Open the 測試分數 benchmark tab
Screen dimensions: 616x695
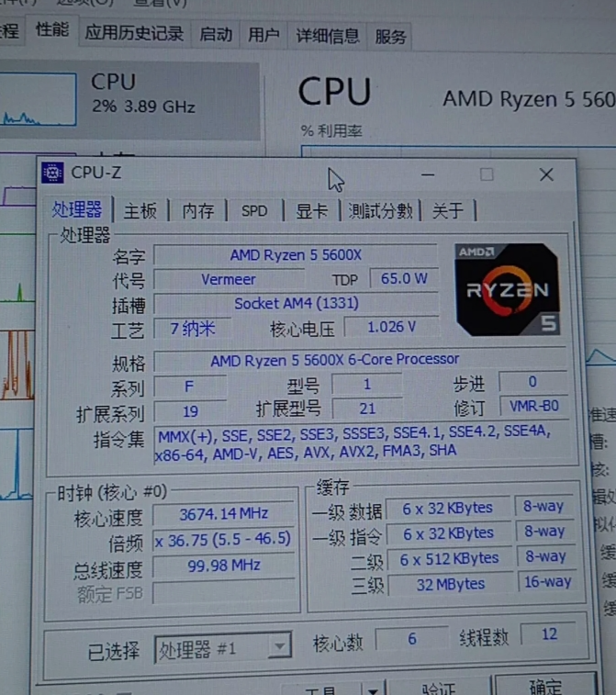(x=380, y=210)
